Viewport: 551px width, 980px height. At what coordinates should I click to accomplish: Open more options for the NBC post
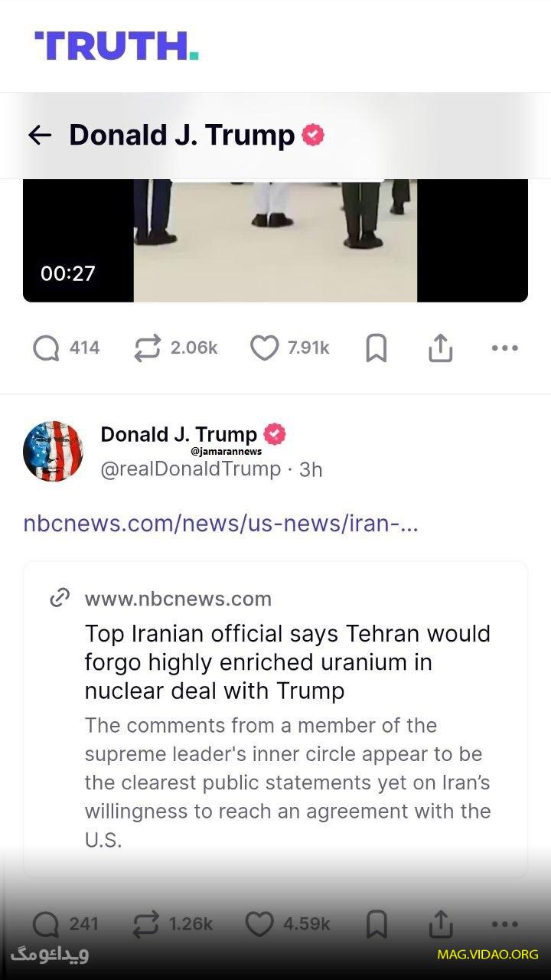click(504, 924)
